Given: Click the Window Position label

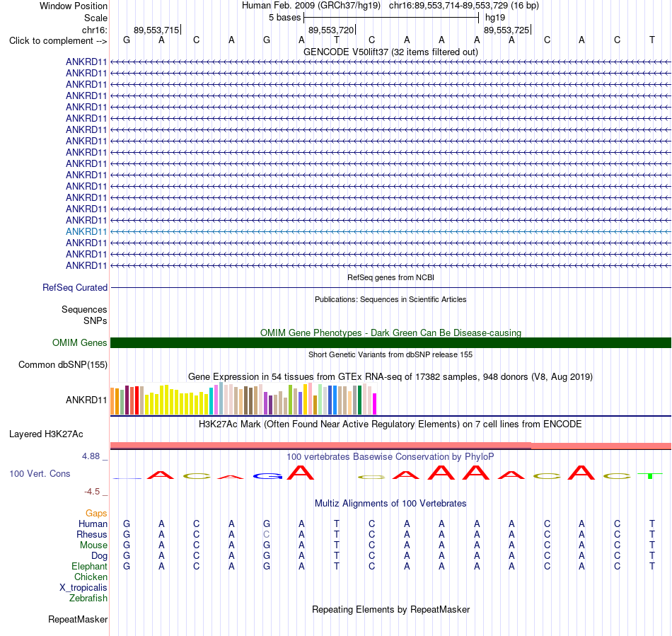Looking at the screenshot, I should (x=74, y=6).
